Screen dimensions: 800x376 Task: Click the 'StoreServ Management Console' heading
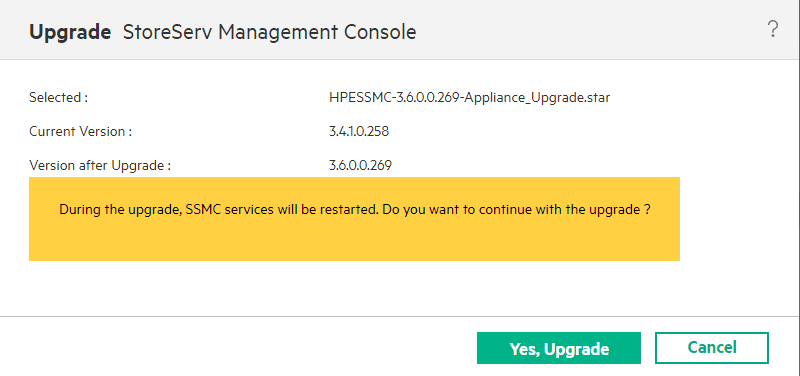[x=270, y=32]
